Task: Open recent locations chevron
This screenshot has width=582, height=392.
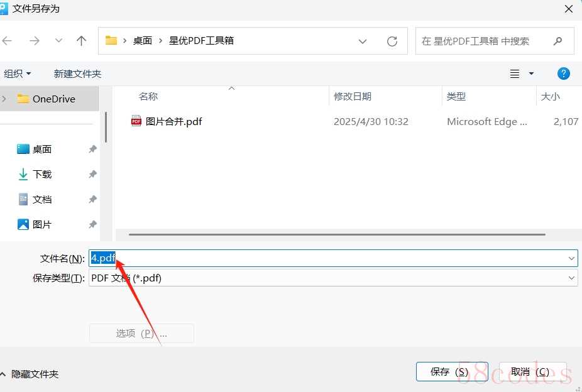Action: tap(58, 40)
